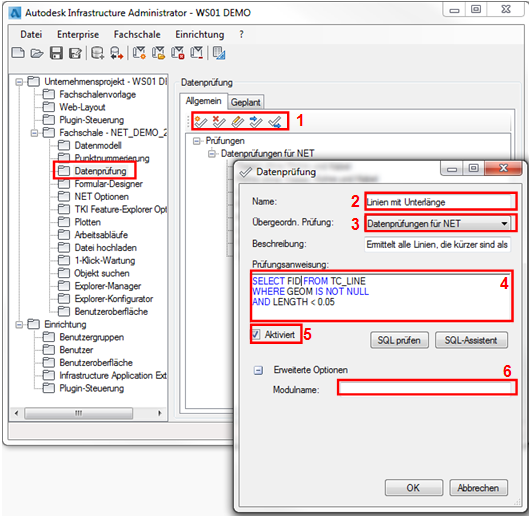This screenshot has width=529, height=516.
Task: Select Datenprüfung in the tree
Action: pyautogui.click(x=100, y=171)
